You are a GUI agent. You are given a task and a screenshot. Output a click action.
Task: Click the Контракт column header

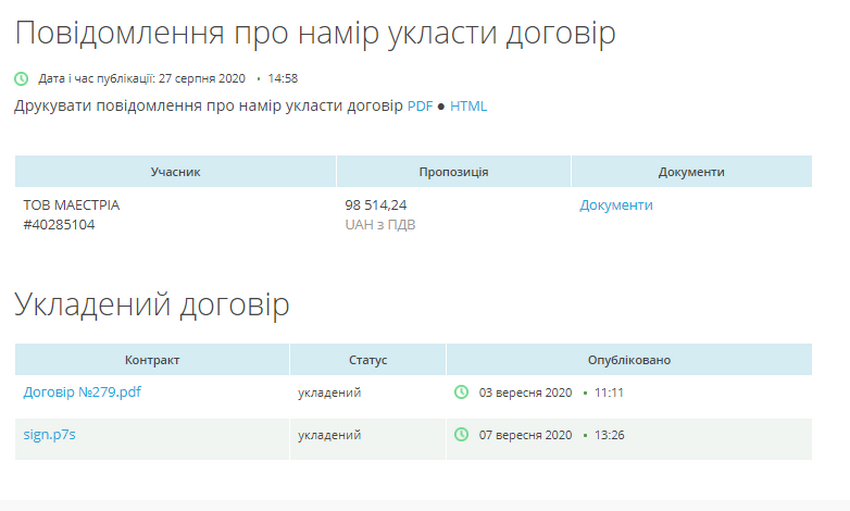[x=152, y=360]
